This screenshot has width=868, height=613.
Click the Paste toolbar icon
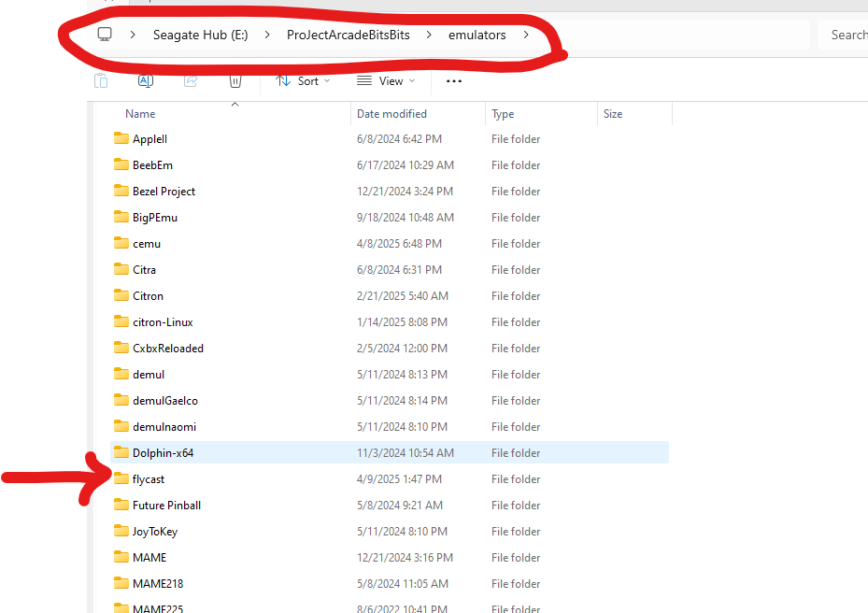(x=101, y=81)
